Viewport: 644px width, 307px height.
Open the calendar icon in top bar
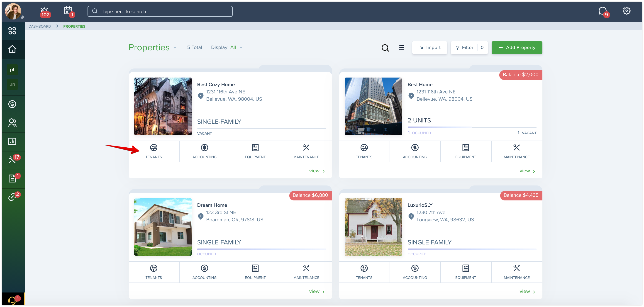click(x=69, y=12)
